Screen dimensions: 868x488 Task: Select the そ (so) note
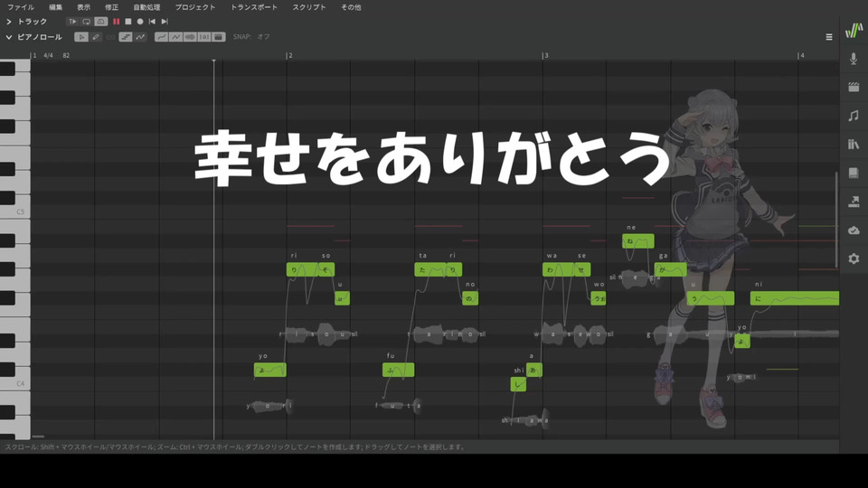326,269
